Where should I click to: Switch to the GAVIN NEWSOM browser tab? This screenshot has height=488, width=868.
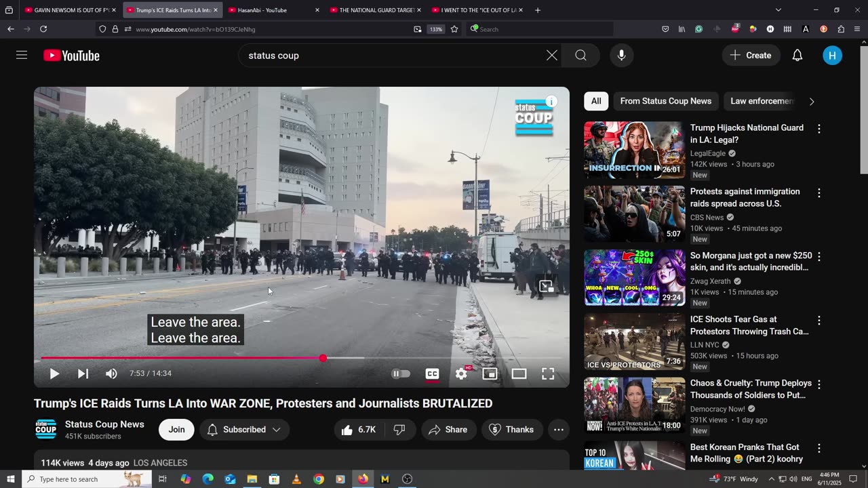click(x=69, y=10)
